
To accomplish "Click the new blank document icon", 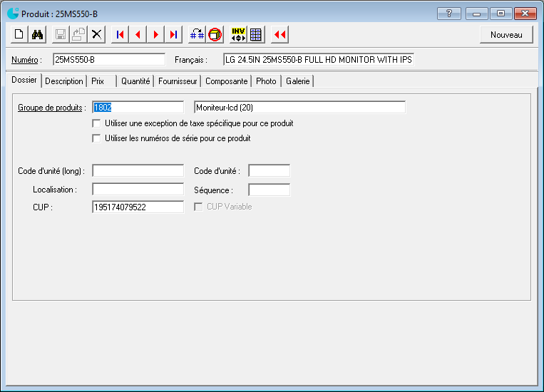I will click(19, 34).
